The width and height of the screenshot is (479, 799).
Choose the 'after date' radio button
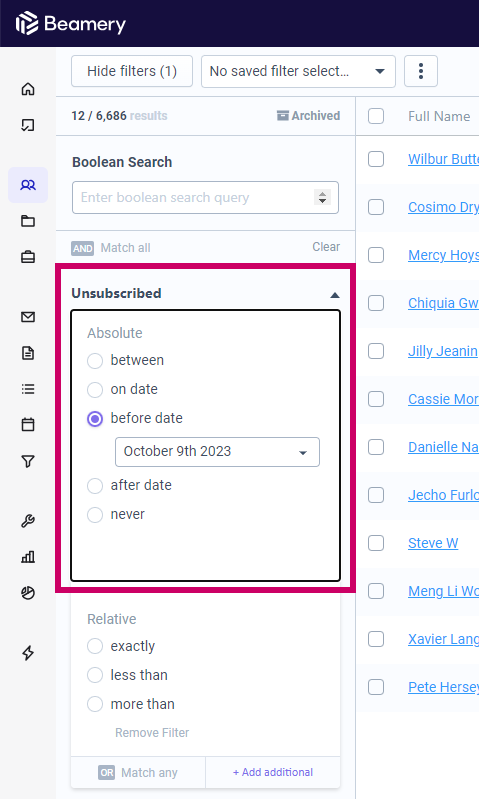click(x=95, y=486)
